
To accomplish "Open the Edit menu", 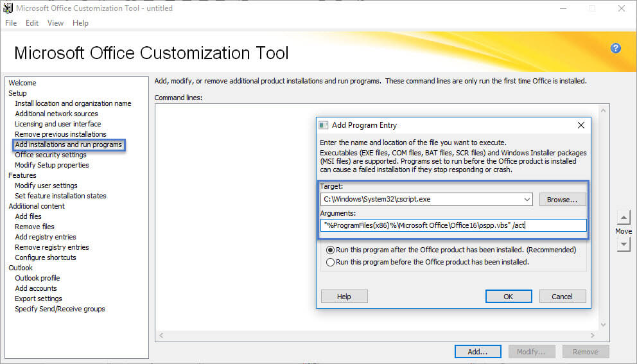I will pyautogui.click(x=32, y=23).
